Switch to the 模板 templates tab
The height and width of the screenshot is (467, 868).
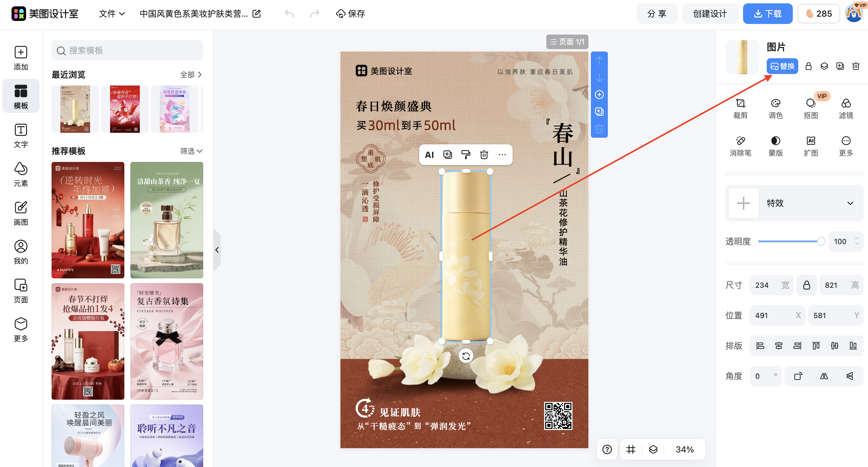21,96
